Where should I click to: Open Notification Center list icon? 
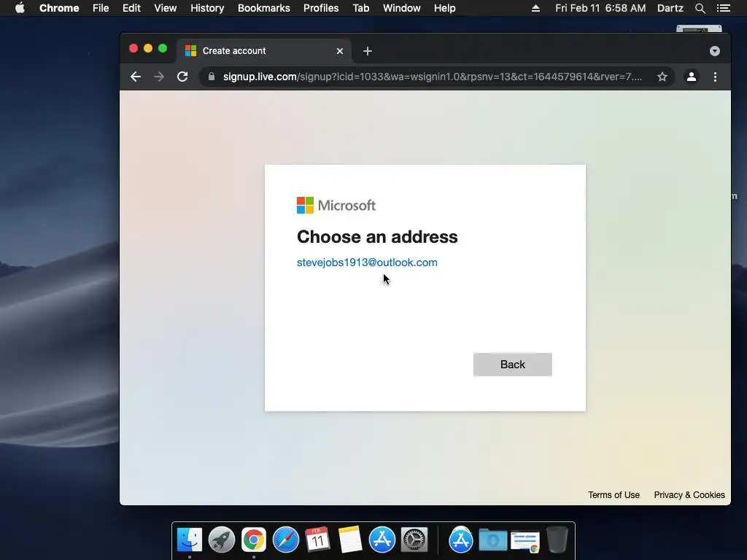[x=723, y=8]
